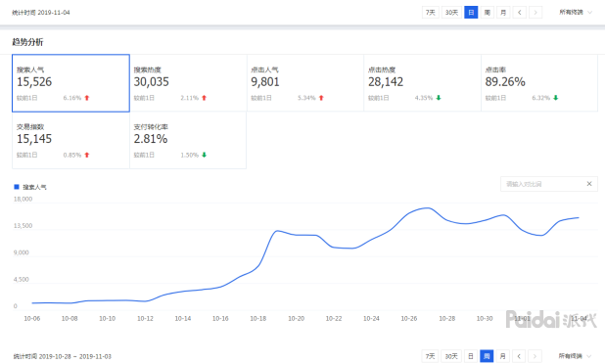The height and width of the screenshot is (364, 605).
Task: Switch to 7天 range in top bar
Action: coord(430,13)
